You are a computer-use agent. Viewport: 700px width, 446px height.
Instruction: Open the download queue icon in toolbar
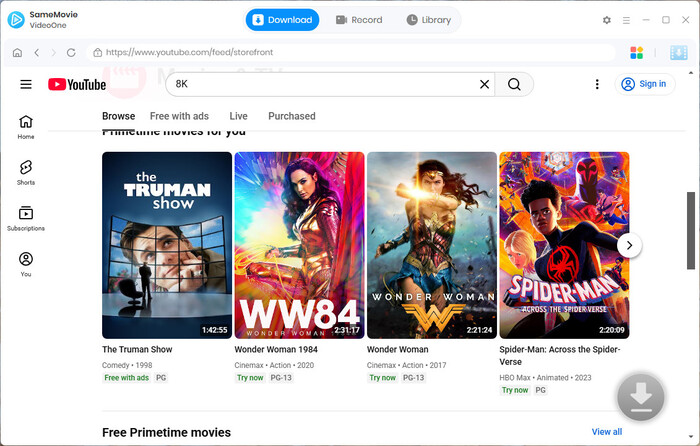click(x=679, y=53)
